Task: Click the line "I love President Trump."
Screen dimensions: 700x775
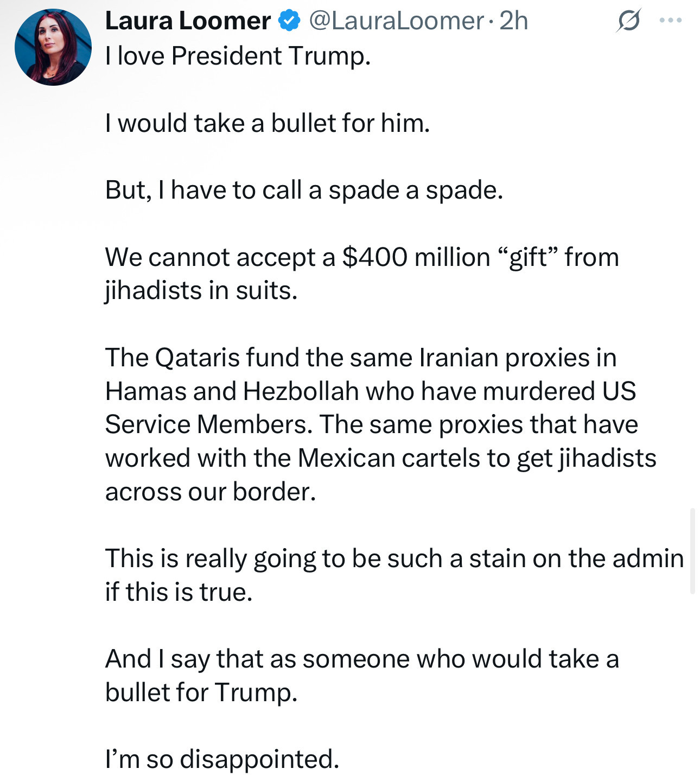Action: point(238,55)
